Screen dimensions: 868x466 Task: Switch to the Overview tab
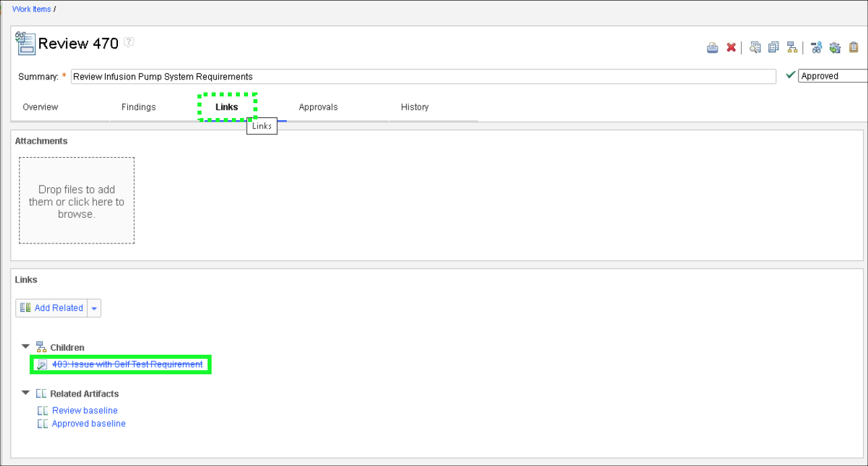40,107
